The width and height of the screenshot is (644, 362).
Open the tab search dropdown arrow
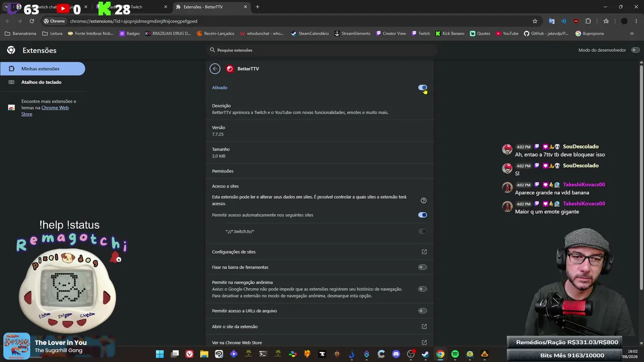pos(6,7)
